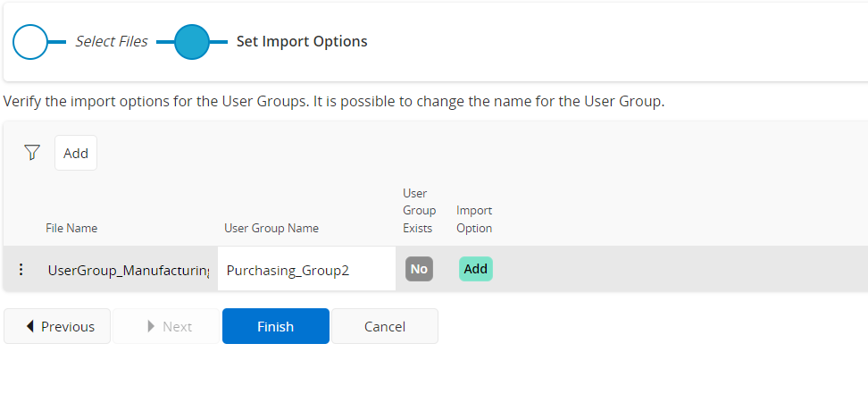Click the Set Import Options step circle
Image resolution: width=868 pixels, height=394 pixels.
(191, 42)
